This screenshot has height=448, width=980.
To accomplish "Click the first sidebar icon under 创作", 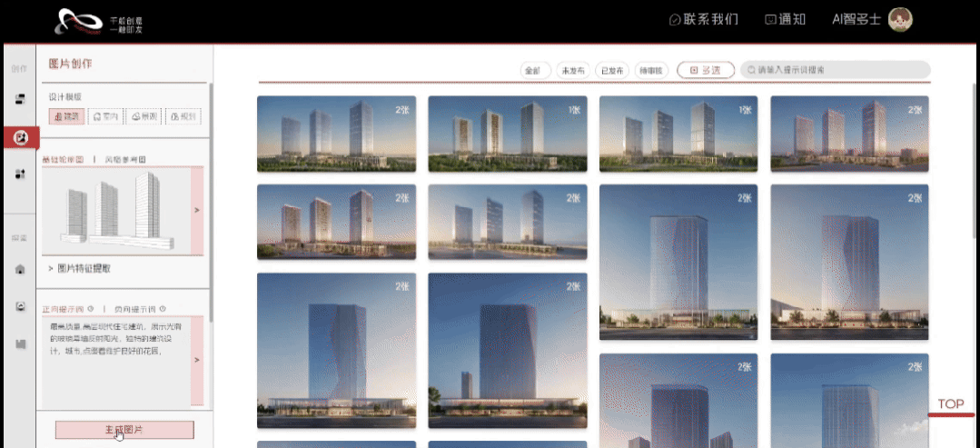I will [19, 98].
